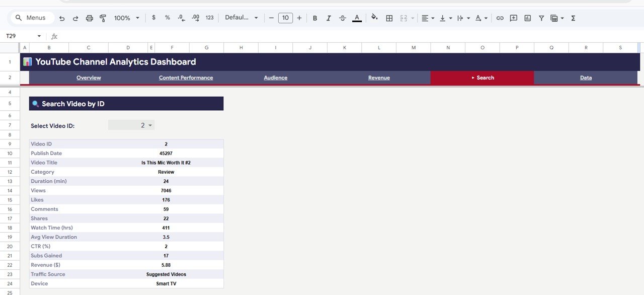
Task: Go to the Revenue tab
Action: click(x=379, y=78)
